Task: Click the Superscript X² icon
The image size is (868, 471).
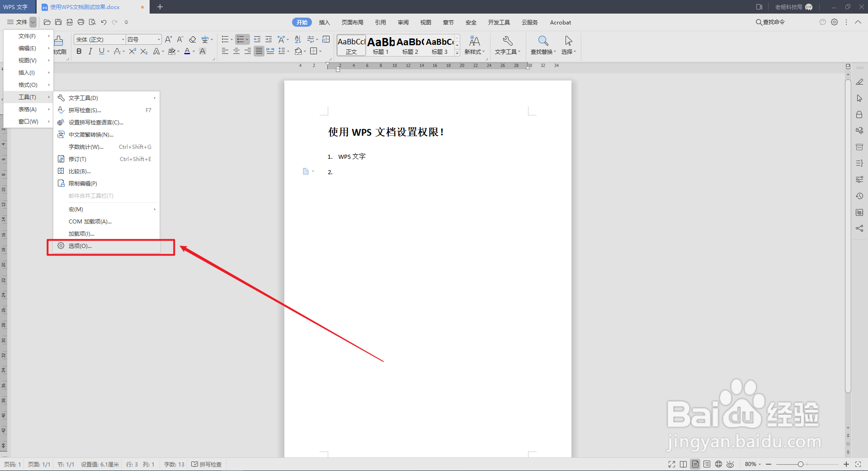Action: click(x=132, y=52)
